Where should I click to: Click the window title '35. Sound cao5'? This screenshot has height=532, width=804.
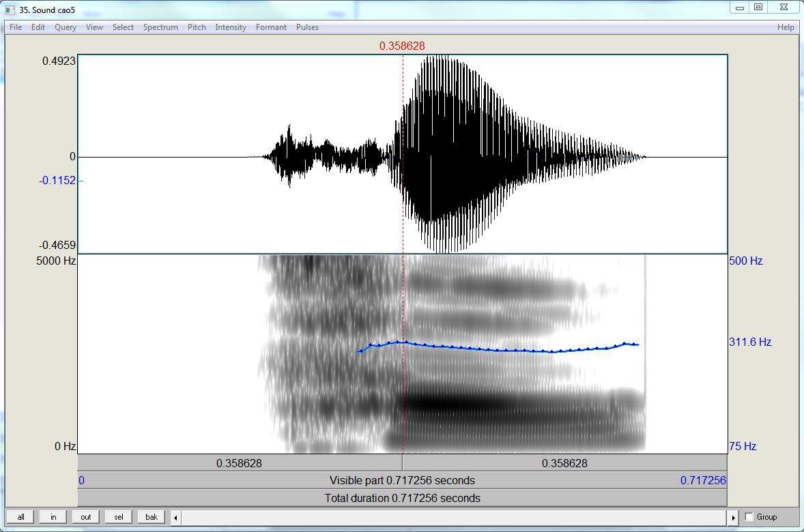pos(47,10)
